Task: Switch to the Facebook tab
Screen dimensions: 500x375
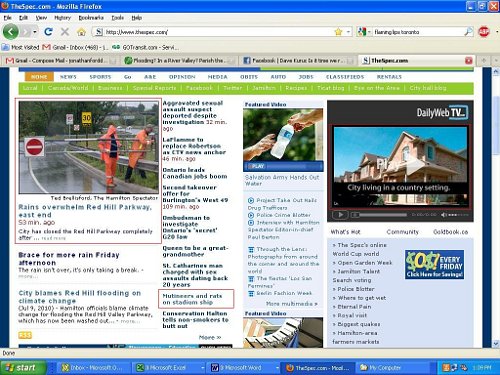Action: pyautogui.click(x=298, y=60)
